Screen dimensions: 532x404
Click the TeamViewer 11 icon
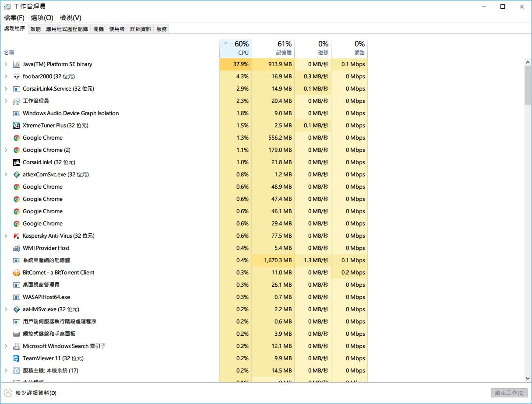click(17, 358)
